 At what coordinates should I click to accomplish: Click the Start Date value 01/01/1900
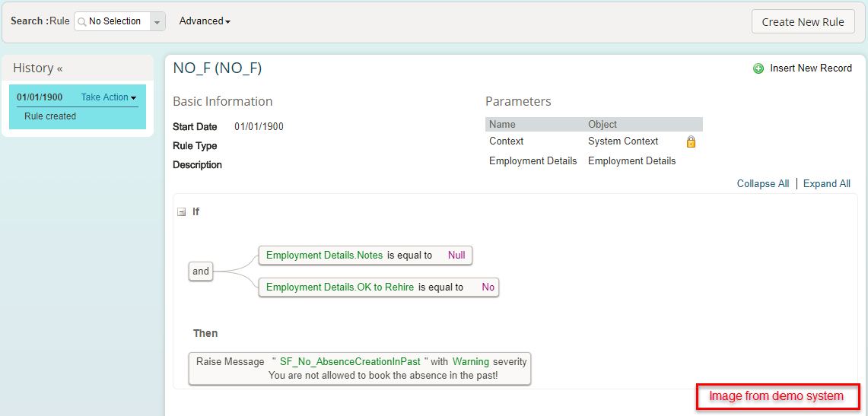click(x=259, y=127)
